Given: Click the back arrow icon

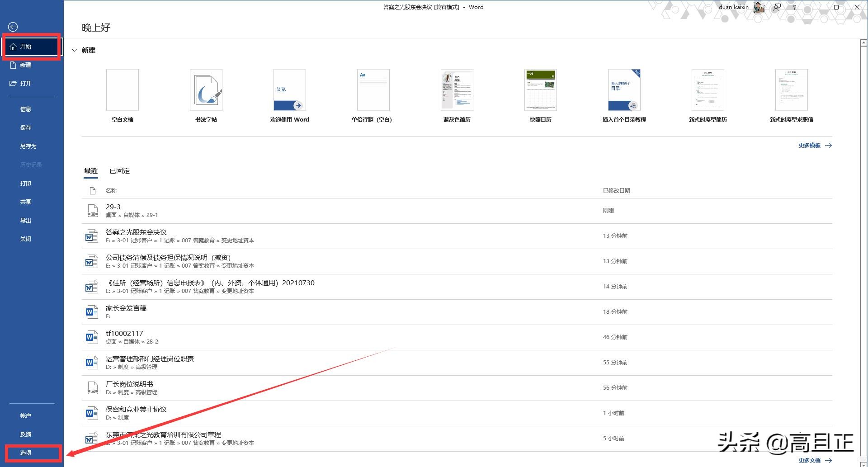Looking at the screenshot, I should point(13,27).
